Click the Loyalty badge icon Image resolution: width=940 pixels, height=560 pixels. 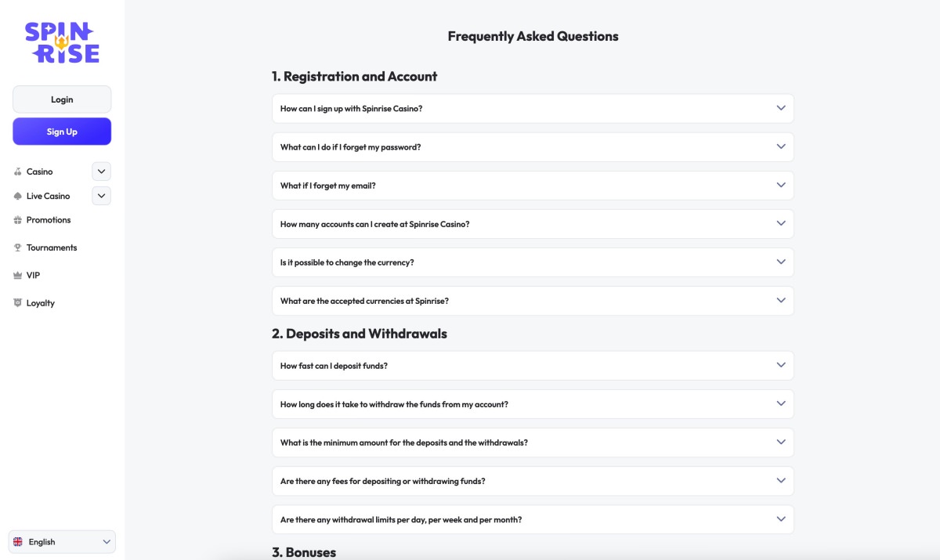tap(18, 303)
